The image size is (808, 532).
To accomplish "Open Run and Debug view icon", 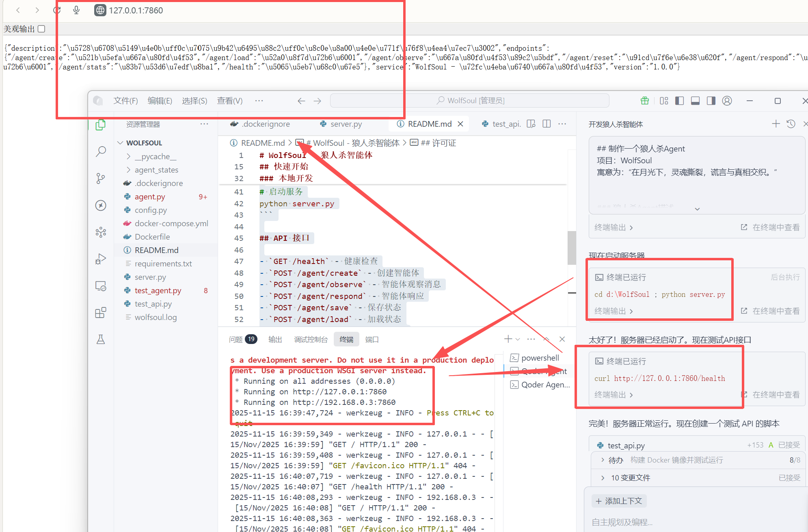I will click(101, 259).
